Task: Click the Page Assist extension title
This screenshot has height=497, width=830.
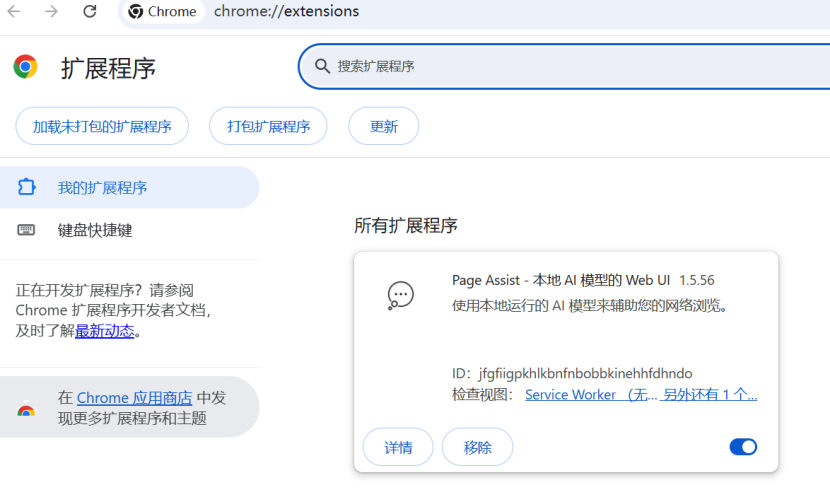Action: 561,280
